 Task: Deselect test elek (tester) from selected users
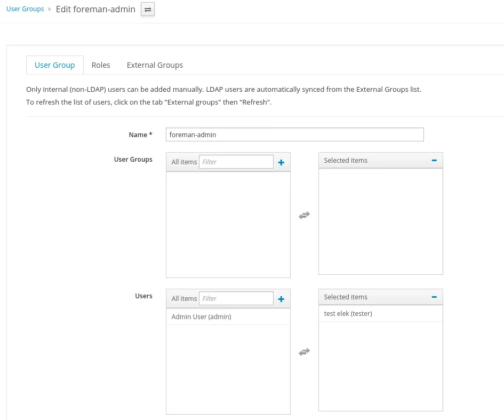point(348,314)
